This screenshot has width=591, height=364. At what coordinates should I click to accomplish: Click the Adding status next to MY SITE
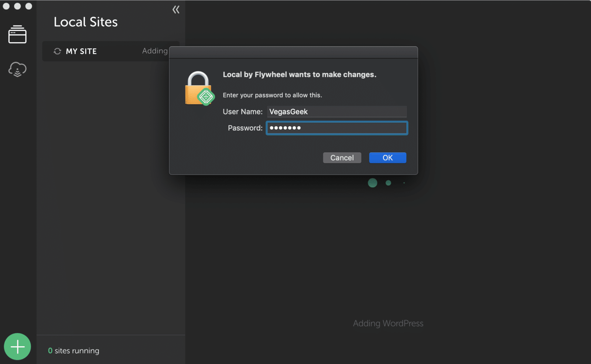point(155,51)
